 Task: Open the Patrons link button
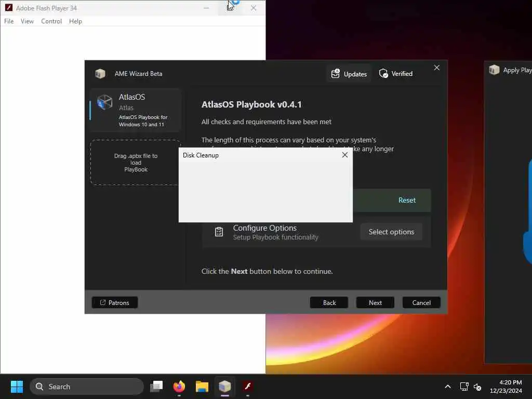115,303
